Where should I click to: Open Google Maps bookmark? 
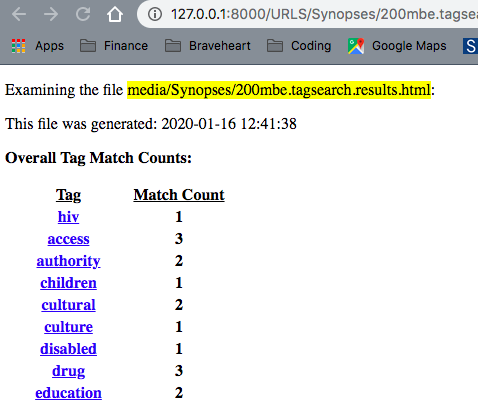397,46
